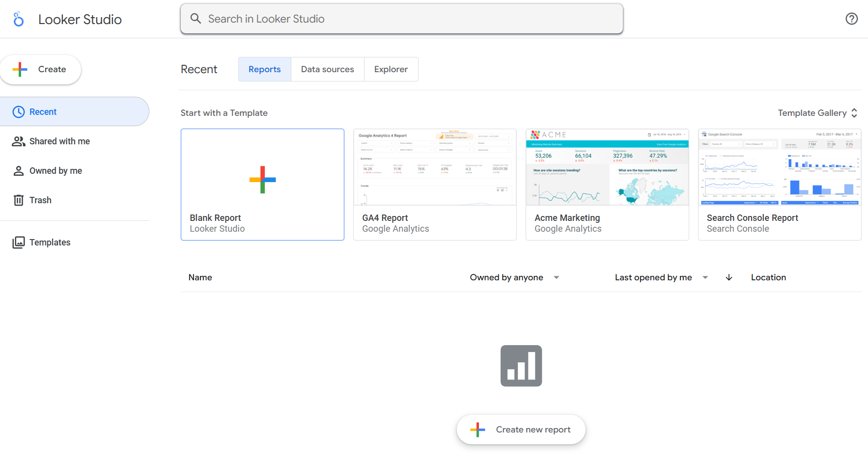This screenshot has width=868, height=458.
Task: Expand the Template Gallery chevrons
Action: pos(854,112)
